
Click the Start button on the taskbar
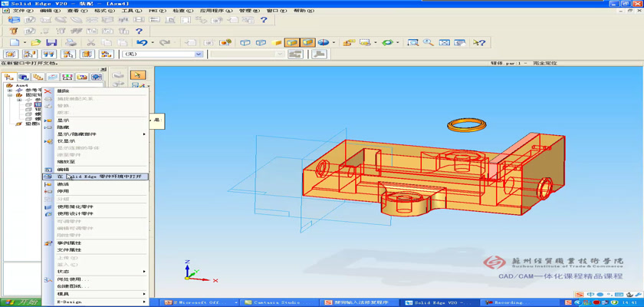[19, 303]
